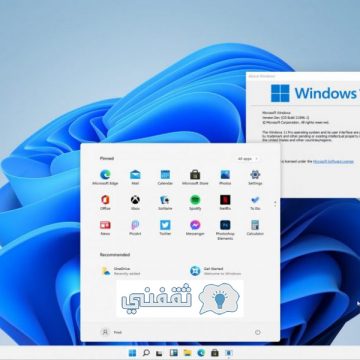Open Microsoft Edge from pinned apps
Screen dimensions: 360x360
(x=105, y=177)
